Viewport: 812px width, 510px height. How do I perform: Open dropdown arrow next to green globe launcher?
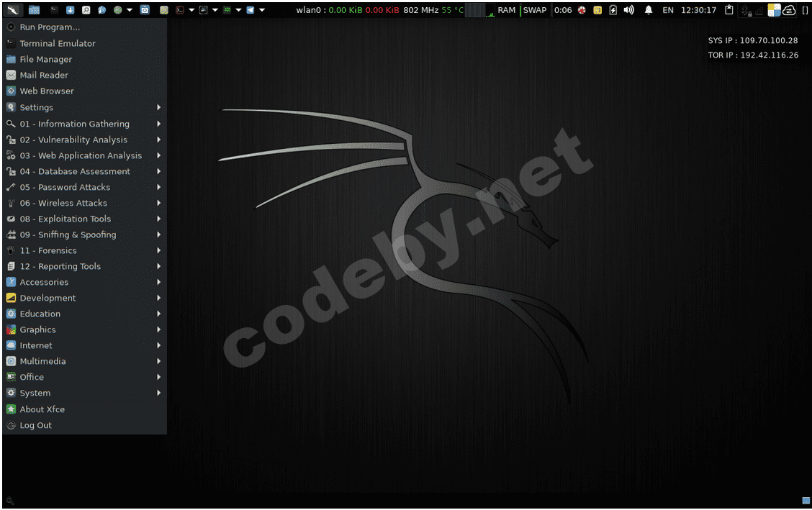pos(130,10)
